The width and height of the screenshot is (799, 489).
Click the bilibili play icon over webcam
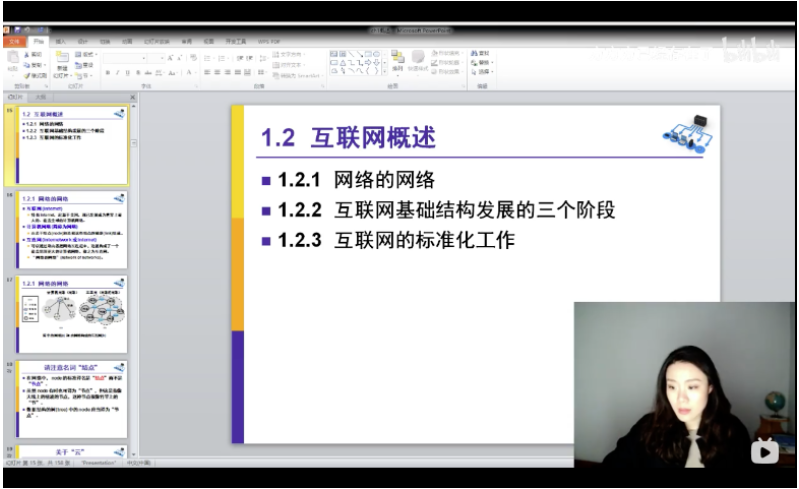(764, 451)
